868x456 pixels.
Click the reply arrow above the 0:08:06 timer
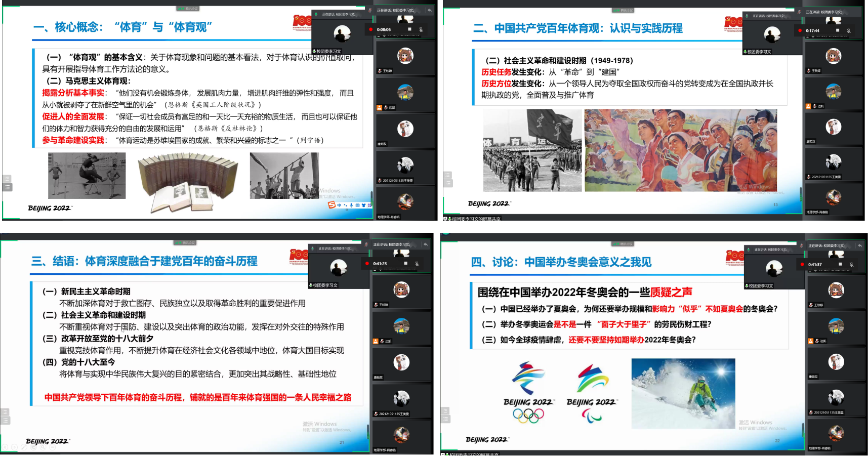click(x=430, y=10)
